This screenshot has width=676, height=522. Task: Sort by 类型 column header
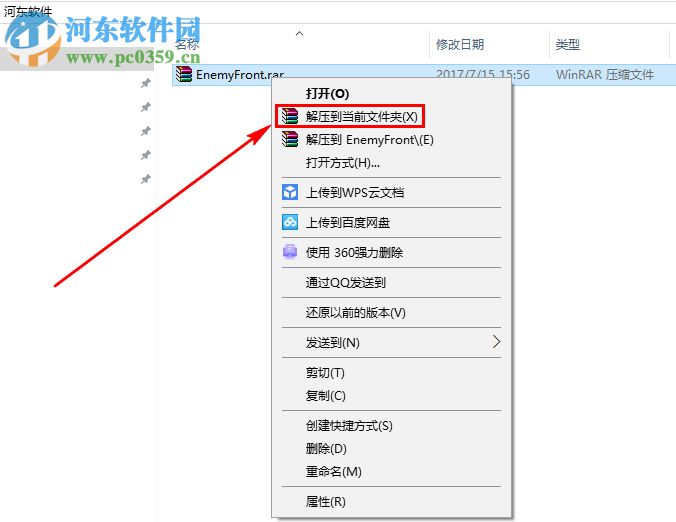coord(567,44)
